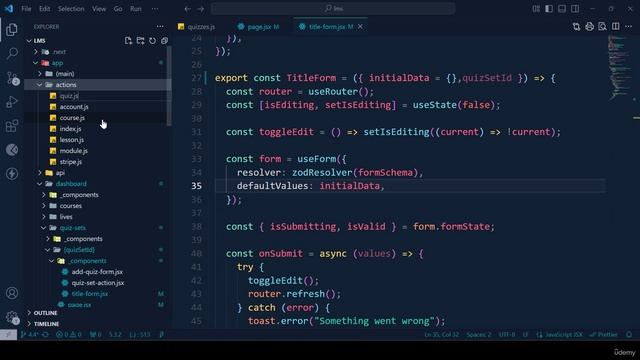
Task: Open the Run menu
Action: coord(136,9)
